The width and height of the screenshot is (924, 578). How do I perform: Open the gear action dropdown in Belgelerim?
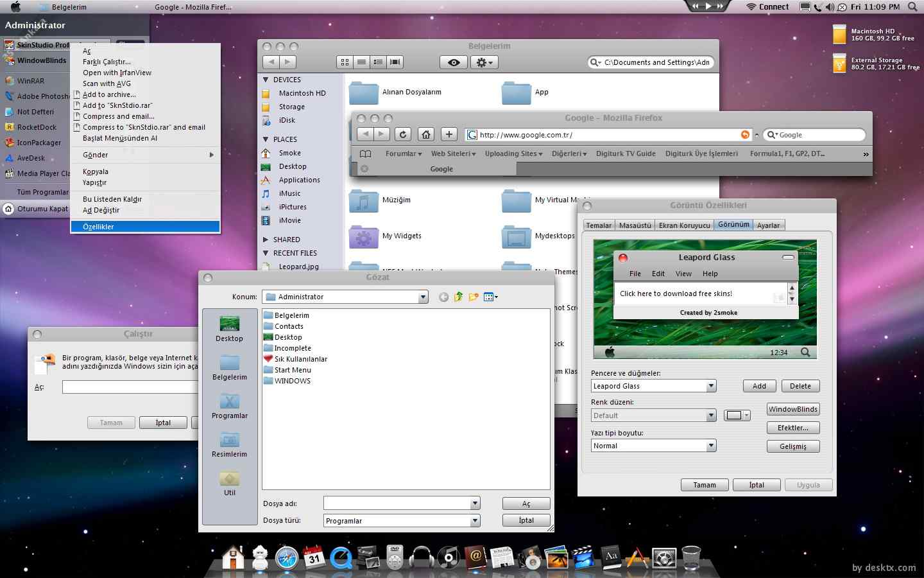point(484,62)
